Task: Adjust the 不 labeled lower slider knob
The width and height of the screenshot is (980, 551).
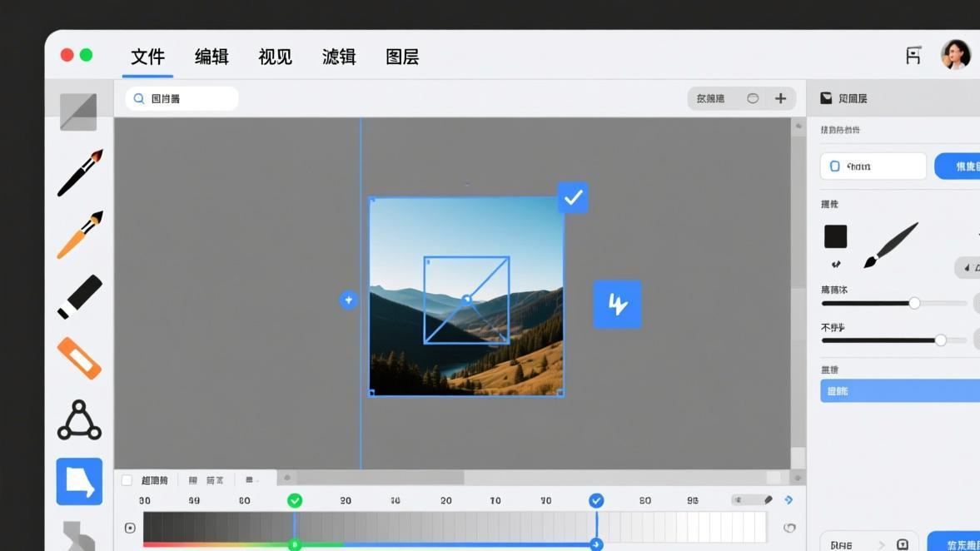Action: pyautogui.click(x=940, y=340)
